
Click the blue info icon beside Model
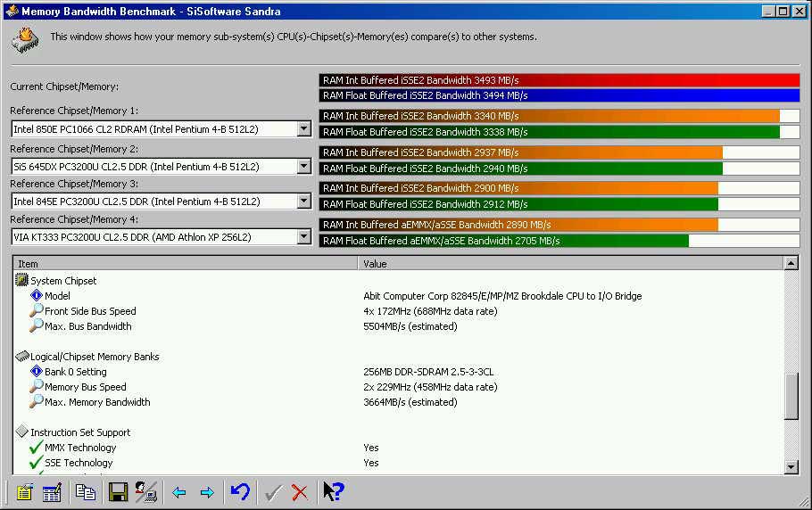(37, 295)
